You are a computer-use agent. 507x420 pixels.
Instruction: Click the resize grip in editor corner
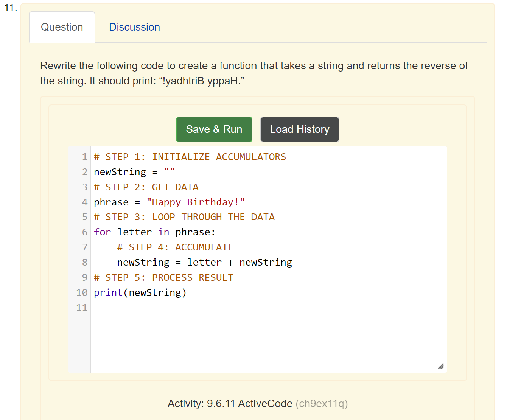tap(440, 366)
